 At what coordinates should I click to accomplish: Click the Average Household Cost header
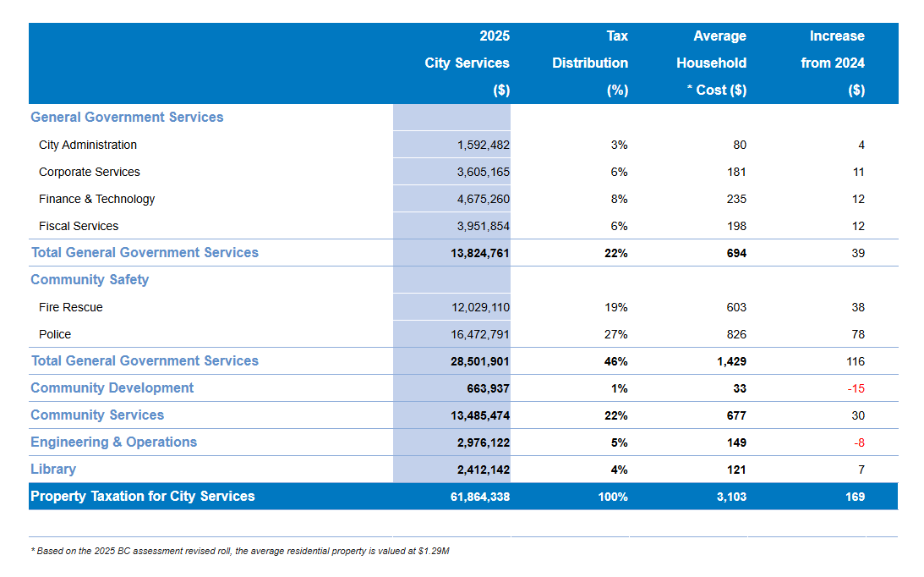click(x=711, y=63)
